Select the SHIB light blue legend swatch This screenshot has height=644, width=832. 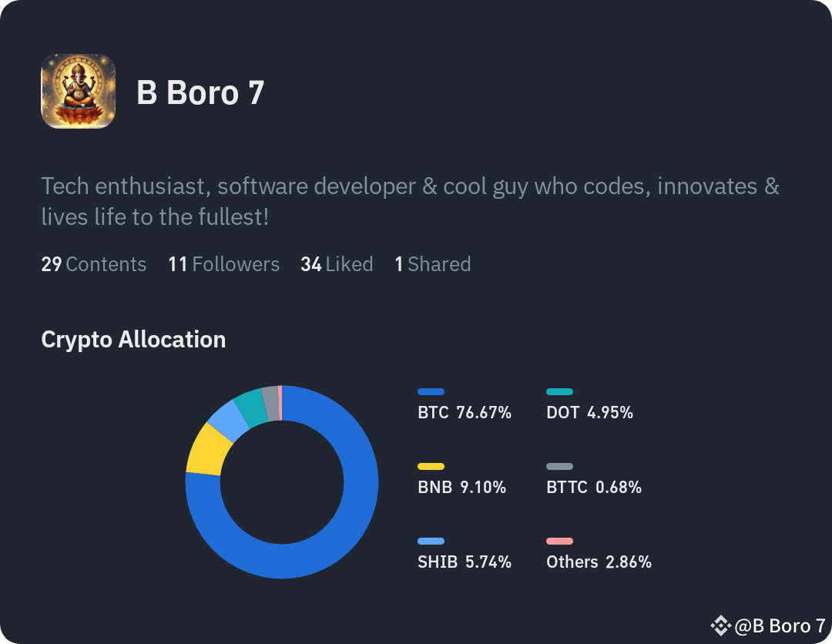click(x=431, y=542)
